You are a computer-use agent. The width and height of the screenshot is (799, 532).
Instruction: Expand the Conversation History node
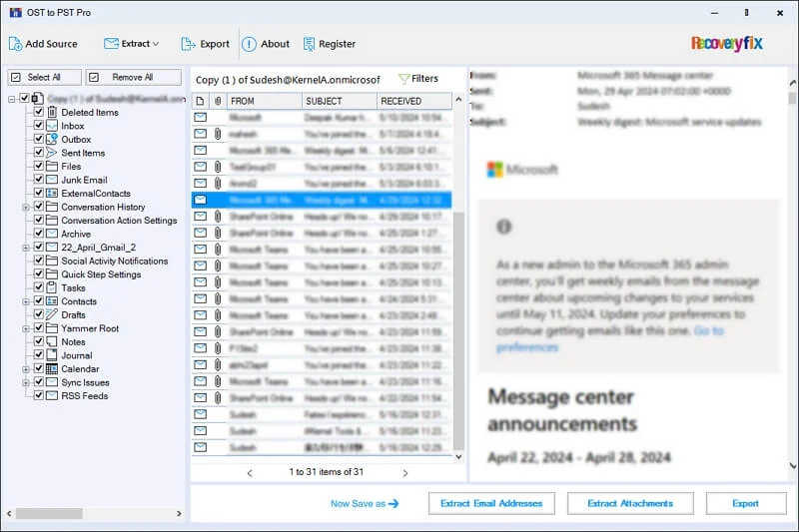pyautogui.click(x=26, y=208)
